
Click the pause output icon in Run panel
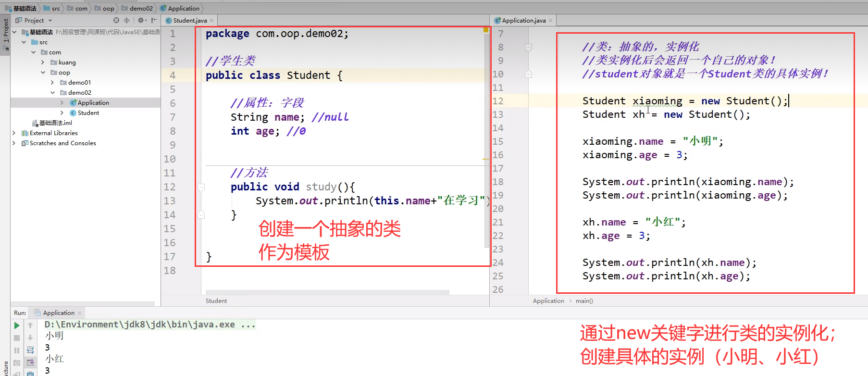[17, 351]
